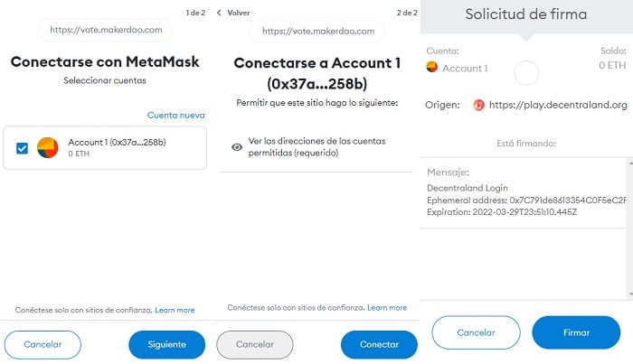Open Learn more link in second panel
The image size is (633, 364).
(387, 308)
